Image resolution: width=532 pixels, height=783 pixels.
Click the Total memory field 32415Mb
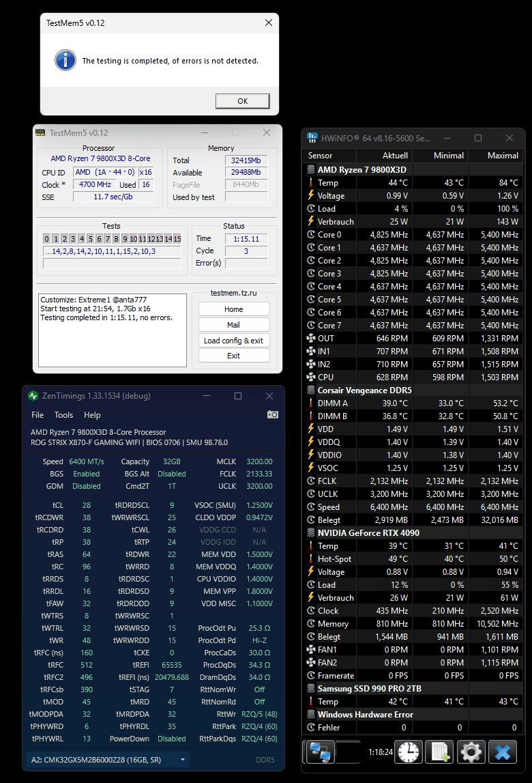[x=246, y=160]
